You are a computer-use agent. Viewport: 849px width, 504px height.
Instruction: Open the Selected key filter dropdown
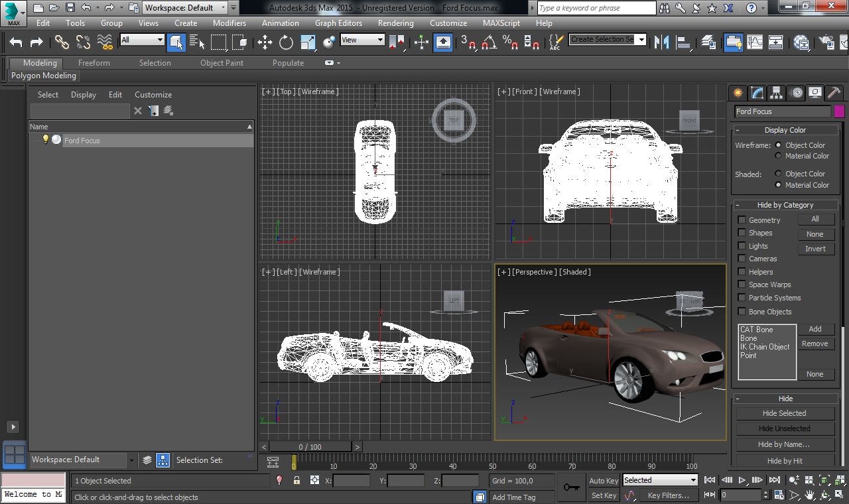click(660, 480)
